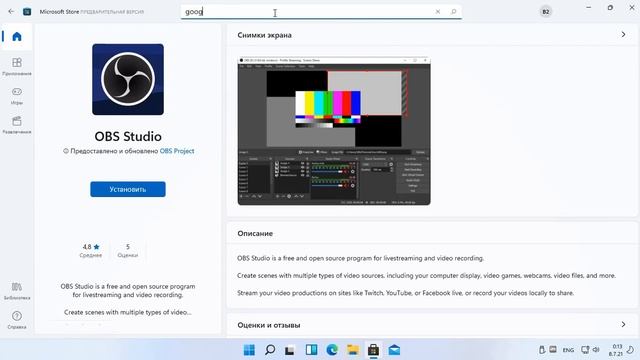Switch ENG input language in tray
This screenshot has width=640, height=360.
tap(568, 350)
